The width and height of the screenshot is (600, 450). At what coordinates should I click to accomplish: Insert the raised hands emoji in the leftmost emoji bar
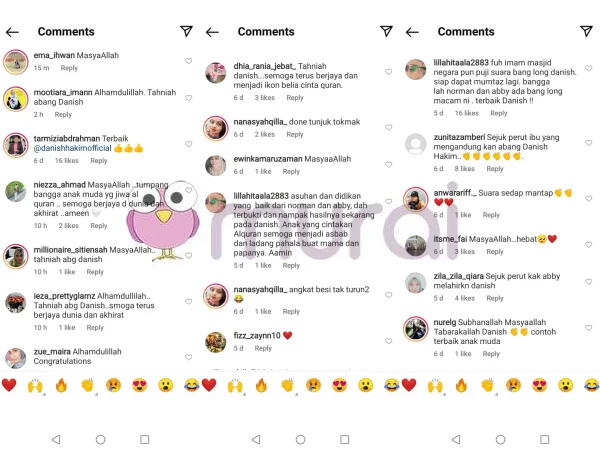(x=35, y=386)
